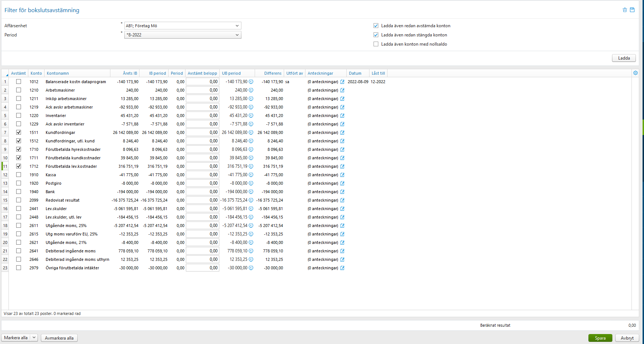
Task: Open notes edit icon for Utgående moms 25%
Action: [342, 226]
